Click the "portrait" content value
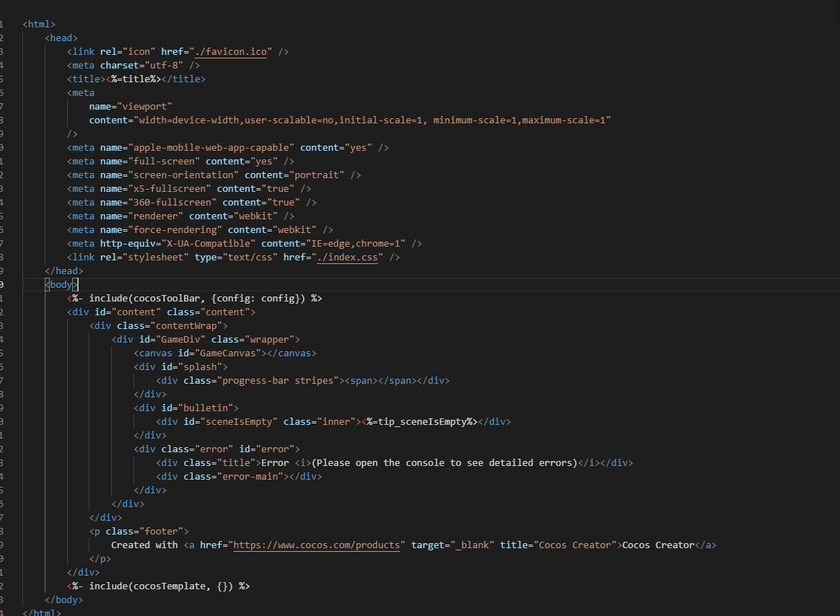Screen dimensions: 840x616 pos(319,175)
